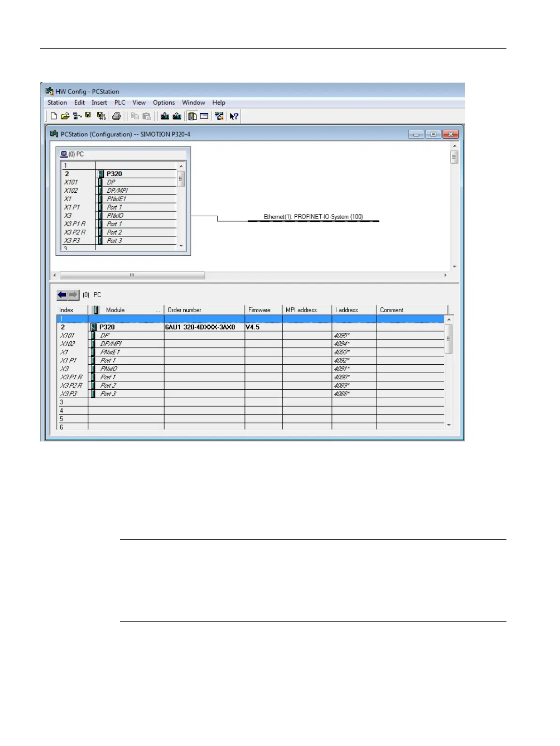Viewport: 560px width, 746px height.
Task: Click the HW Config application title icon
Action: click(49, 91)
